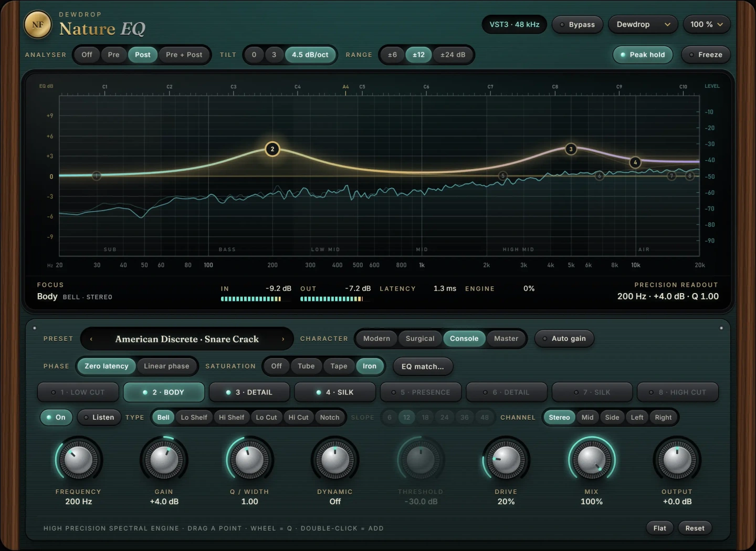The width and height of the screenshot is (756, 551).
Task: Switch to band 4 · SILK tab
Action: [x=335, y=392]
